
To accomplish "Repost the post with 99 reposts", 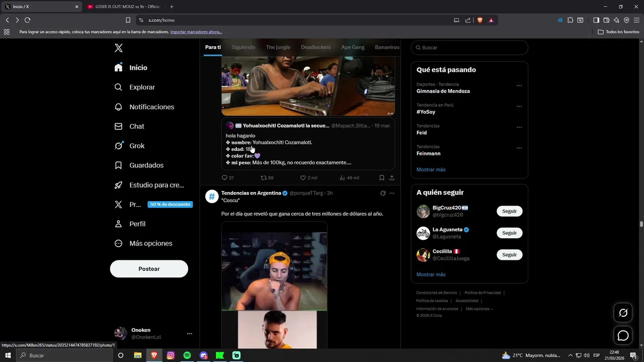I will pyautogui.click(x=267, y=177).
